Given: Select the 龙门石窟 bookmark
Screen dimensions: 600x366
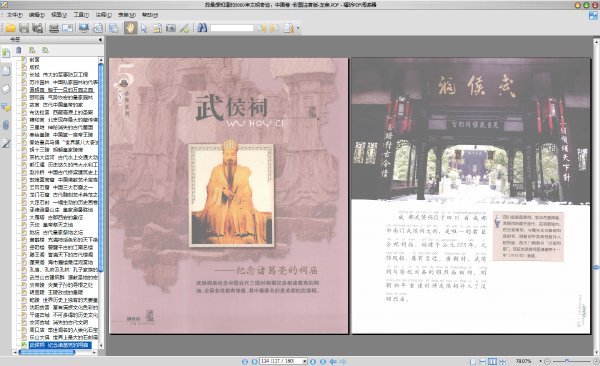Looking at the screenshot, I should coord(64,194).
